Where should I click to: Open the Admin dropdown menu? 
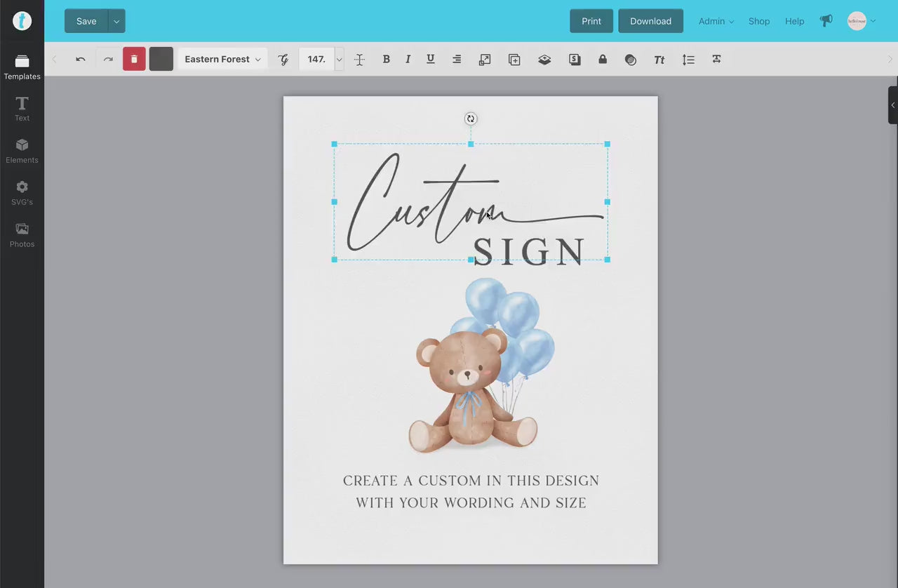pyautogui.click(x=716, y=21)
